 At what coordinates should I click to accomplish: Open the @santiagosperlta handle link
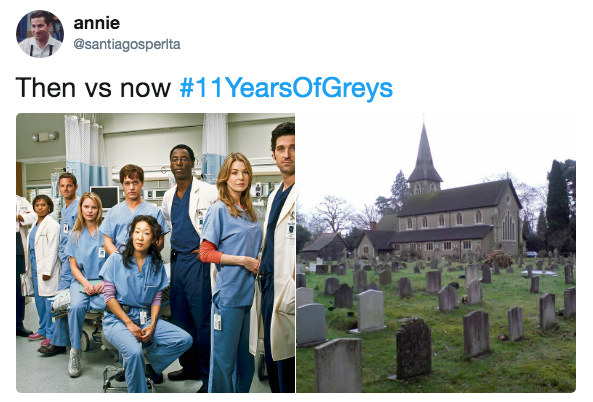(127, 45)
